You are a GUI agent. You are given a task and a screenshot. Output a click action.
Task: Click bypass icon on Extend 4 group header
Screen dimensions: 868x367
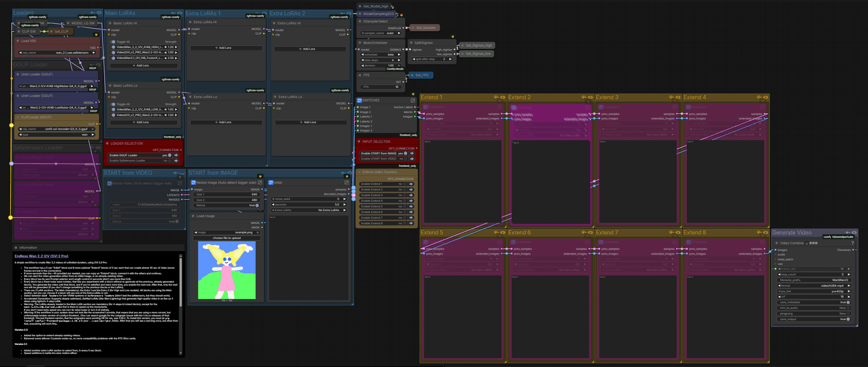(x=759, y=97)
